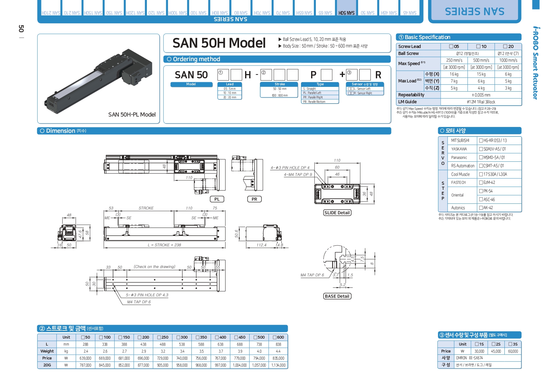Tick the RS Automation CSMT-A5/01 checkbox
The image size is (554, 392).
pyautogui.click(x=481, y=166)
